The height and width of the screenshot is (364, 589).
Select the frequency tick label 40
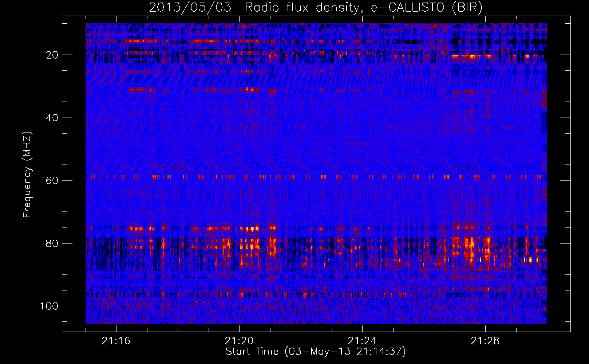52,118
